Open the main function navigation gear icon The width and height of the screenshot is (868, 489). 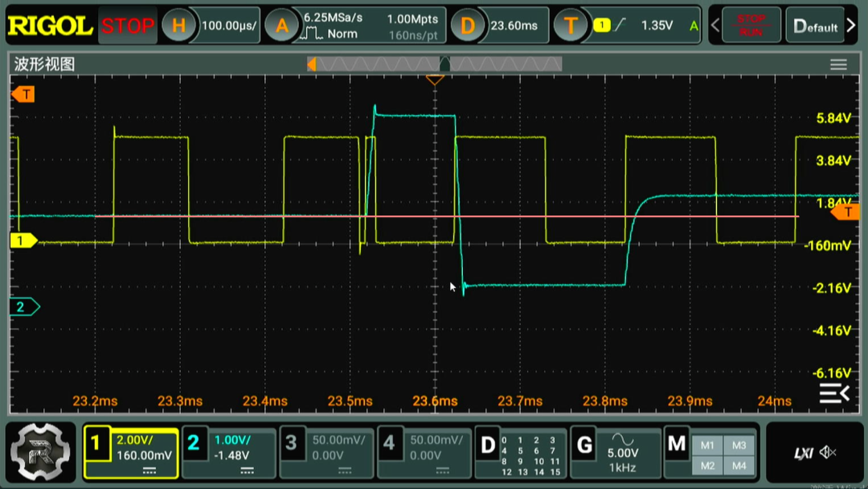coord(40,451)
